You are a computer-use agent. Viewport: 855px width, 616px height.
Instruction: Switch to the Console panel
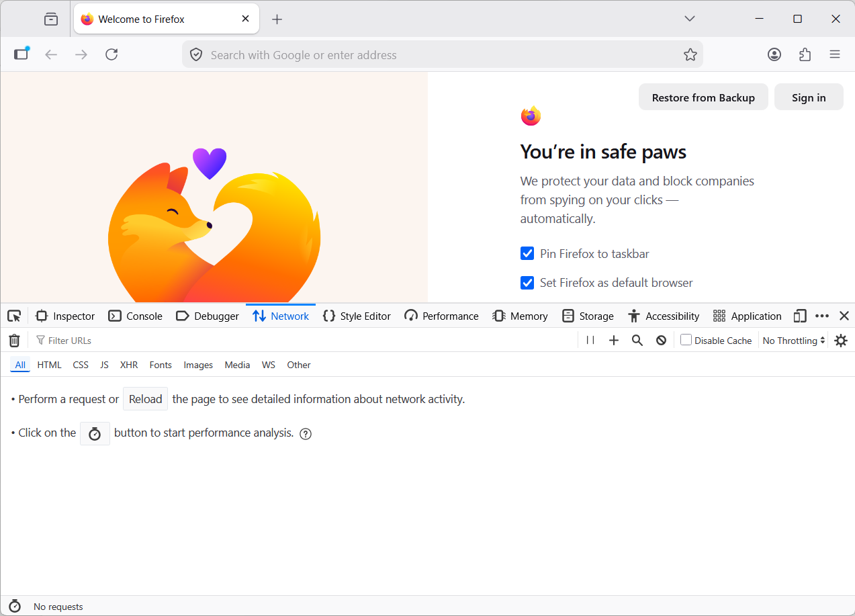point(136,316)
